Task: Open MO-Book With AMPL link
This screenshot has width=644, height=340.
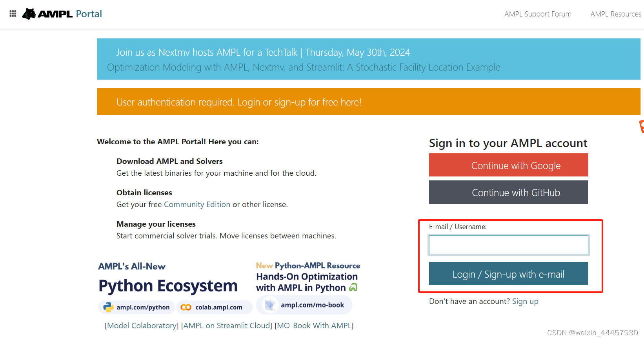Action: pos(314,326)
